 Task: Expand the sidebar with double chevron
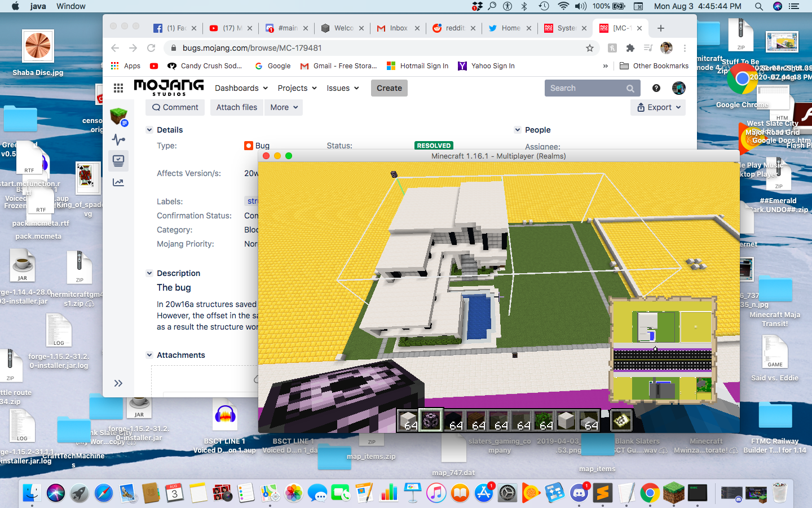[118, 383]
